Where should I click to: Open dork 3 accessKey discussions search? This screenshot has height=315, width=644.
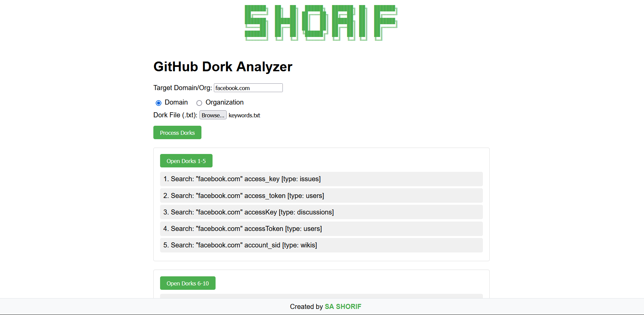coord(321,212)
